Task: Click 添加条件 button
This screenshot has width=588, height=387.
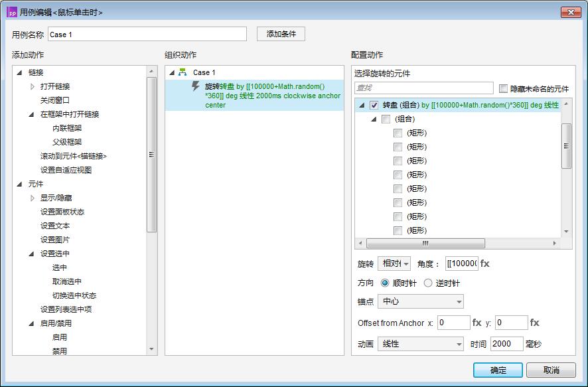Action: tap(281, 34)
